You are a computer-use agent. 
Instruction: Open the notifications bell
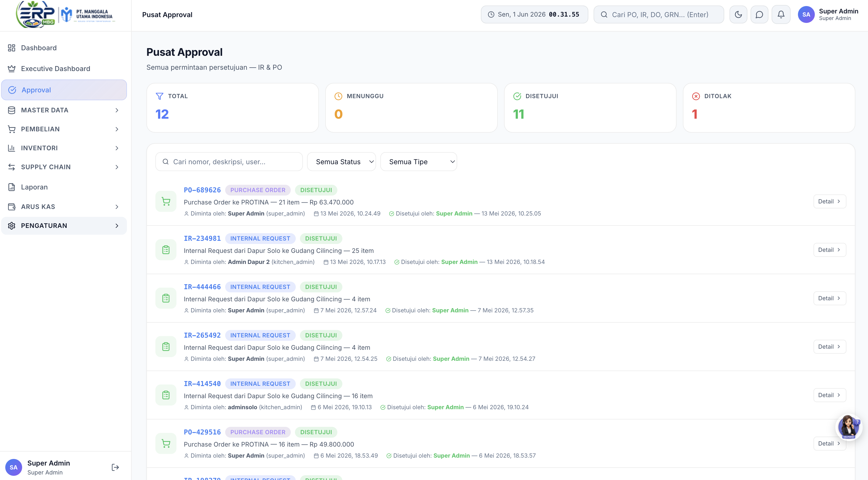click(781, 14)
